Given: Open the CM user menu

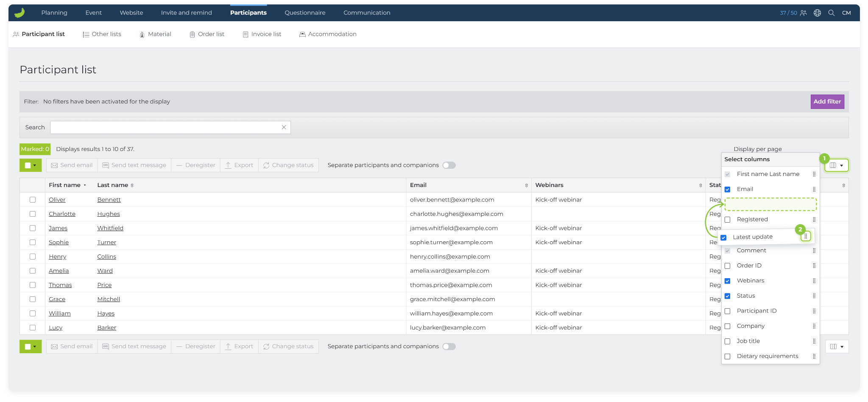Looking at the screenshot, I should click(x=846, y=13).
